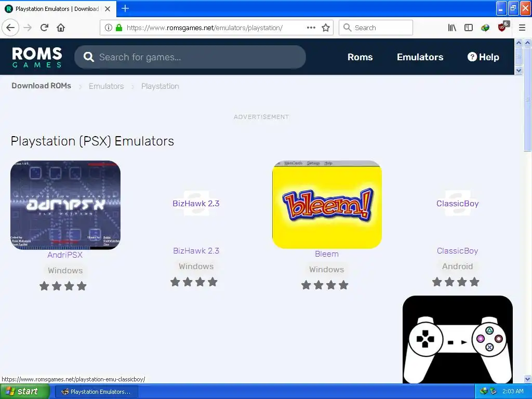Click the gamepad controller thumbnail
532x399 pixels.
pyautogui.click(x=458, y=340)
